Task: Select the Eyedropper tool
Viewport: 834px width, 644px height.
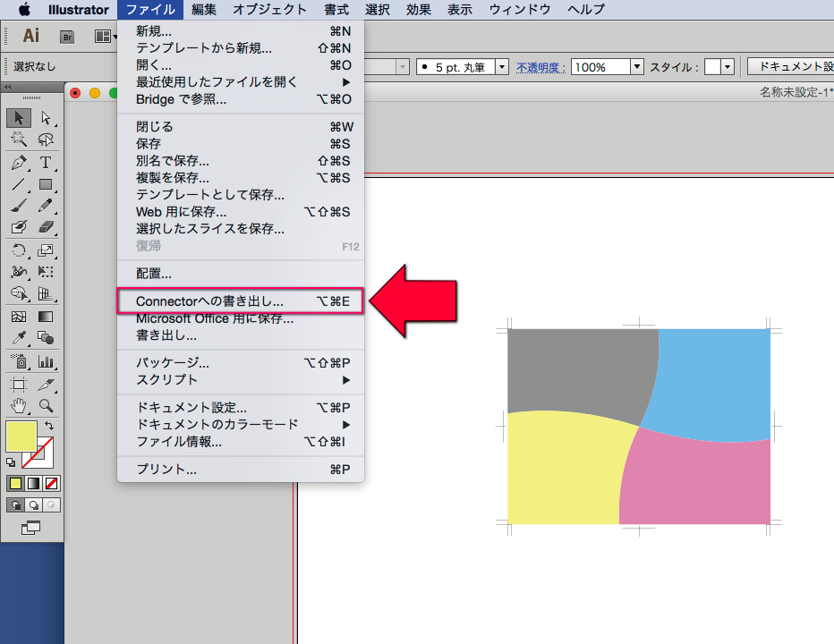Action: pos(19,338)
